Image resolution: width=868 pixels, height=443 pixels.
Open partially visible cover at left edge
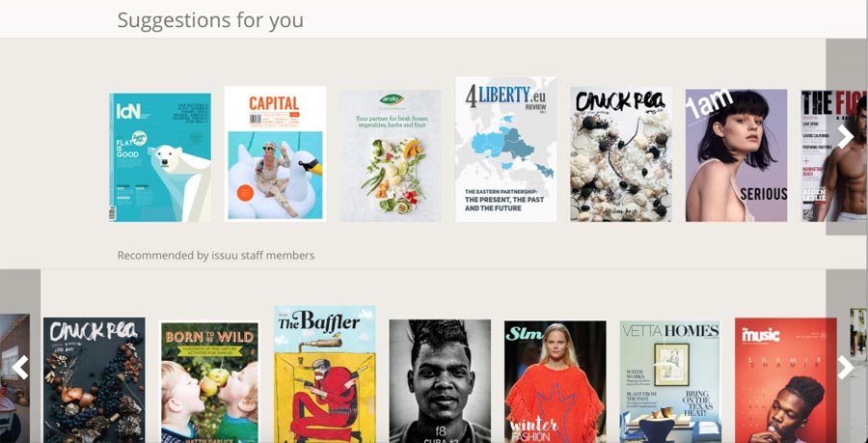(14, 378)
